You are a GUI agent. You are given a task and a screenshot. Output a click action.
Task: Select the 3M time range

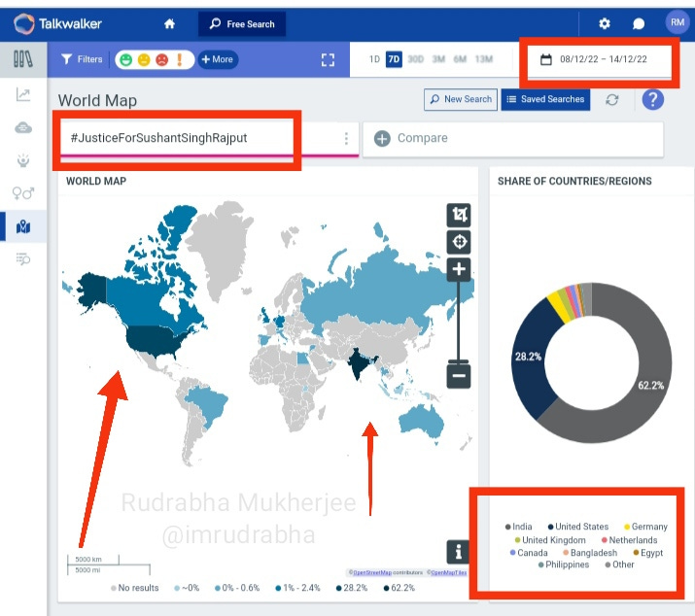point(438,59)
